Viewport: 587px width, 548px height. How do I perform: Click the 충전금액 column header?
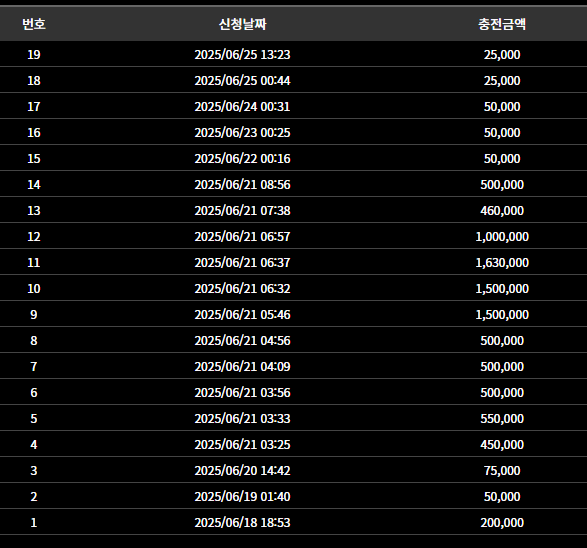pyautogui.click(x=502, y=24)
